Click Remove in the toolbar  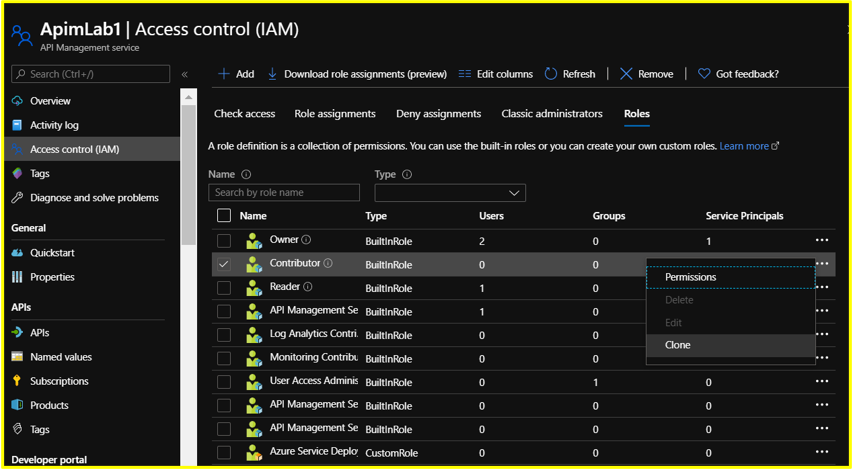(647, 74)
